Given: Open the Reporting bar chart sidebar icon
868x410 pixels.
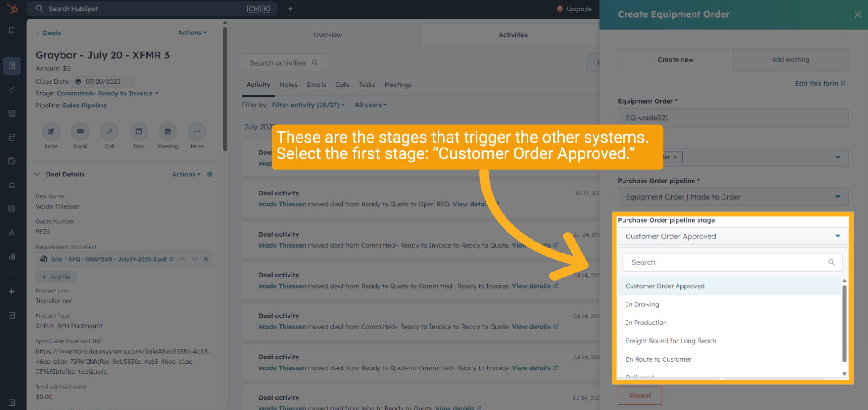Looking at the screenshot, I should [12, 256].
